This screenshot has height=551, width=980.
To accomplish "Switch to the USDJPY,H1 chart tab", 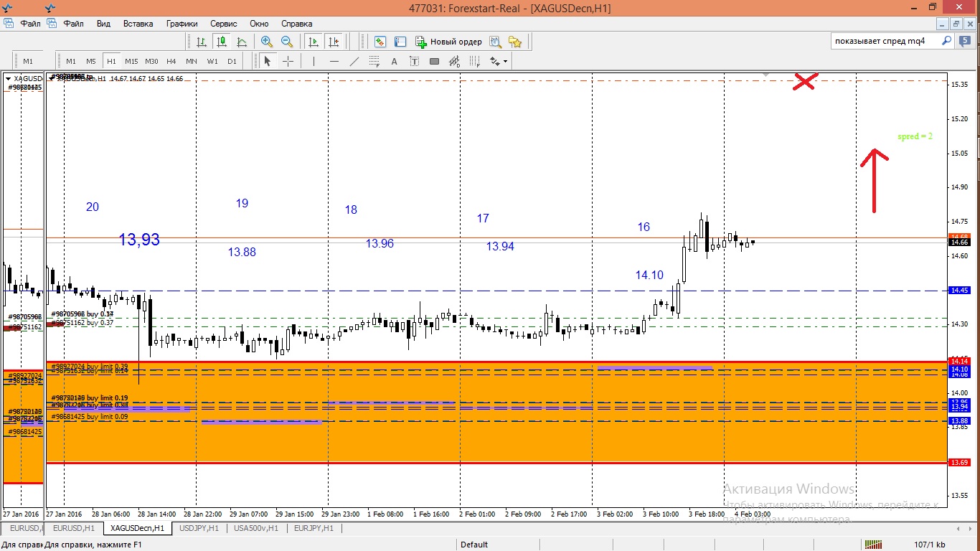I will [200, 529].
